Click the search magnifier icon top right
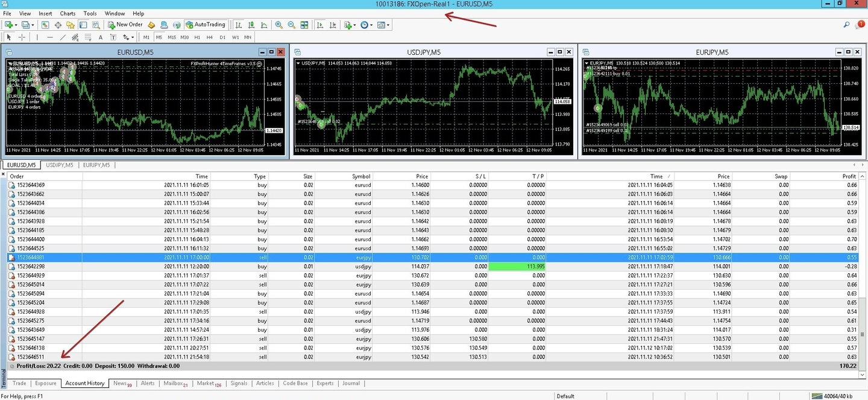This screenshot has width=868, height=400. pyautogui.click(x=847, y=25)
